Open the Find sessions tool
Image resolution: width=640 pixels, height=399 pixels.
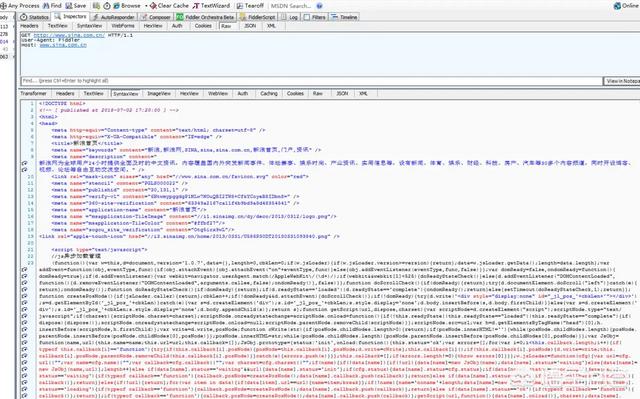pos(52,6)
